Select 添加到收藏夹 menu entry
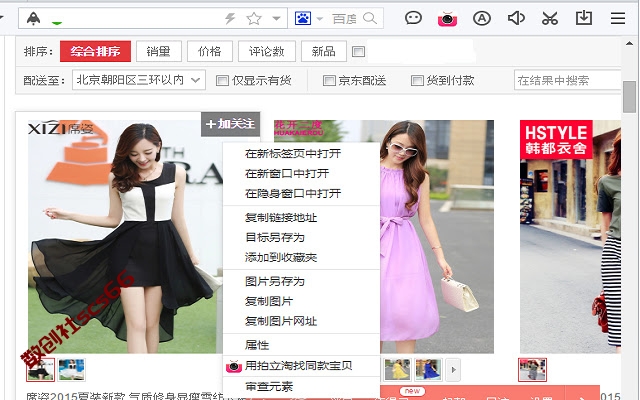 tap(301, 257)
